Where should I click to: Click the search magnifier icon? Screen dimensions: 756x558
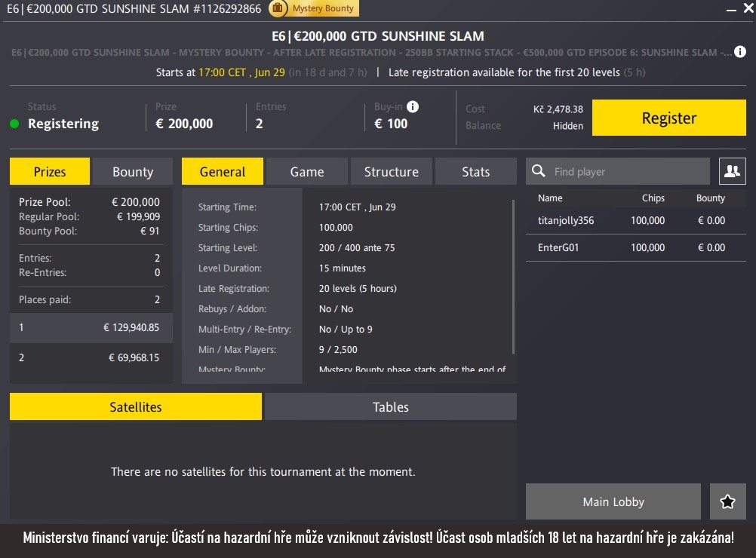539,171
